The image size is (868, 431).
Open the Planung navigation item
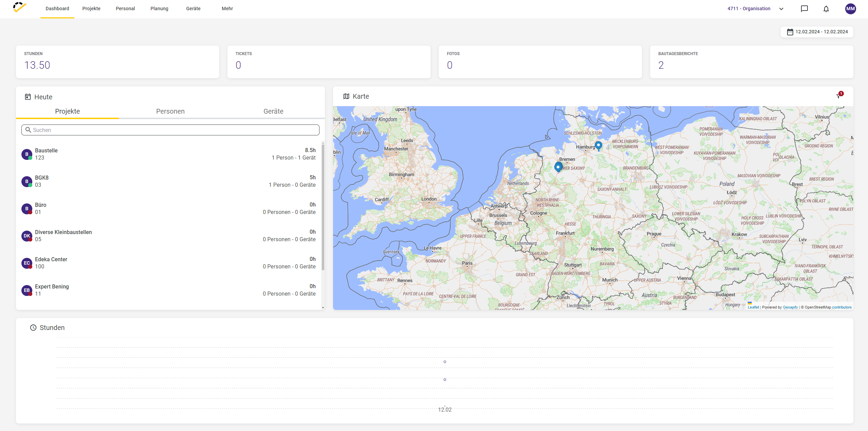[x=159, y=9]
